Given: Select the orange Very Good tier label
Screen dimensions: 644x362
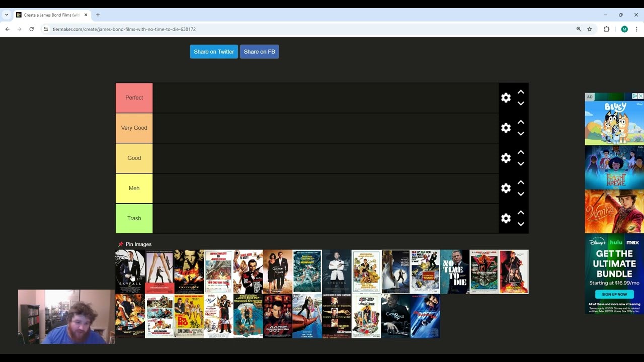Looking at the screenshot, I should point(134,128).
